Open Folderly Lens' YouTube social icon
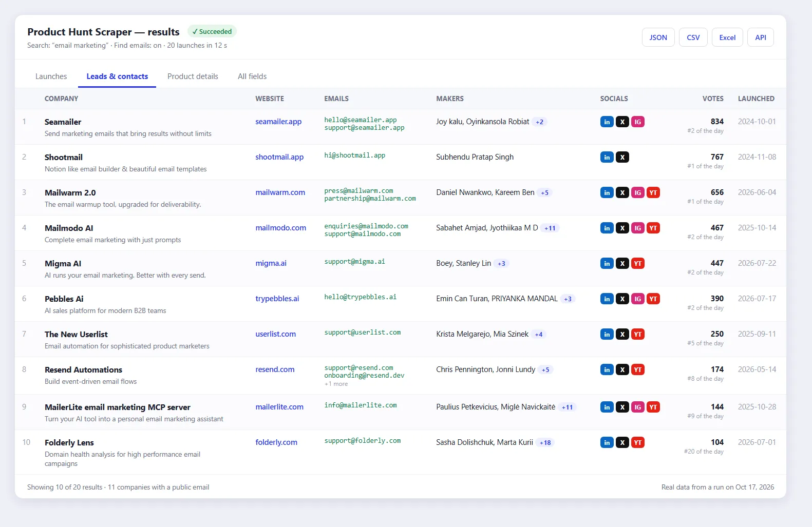The image size is (812, 527). click(637, 442)
